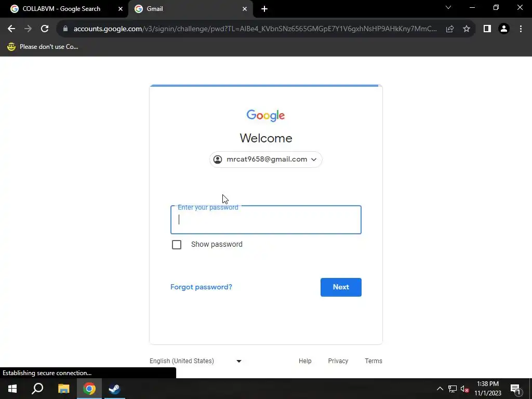The image size is (532, 399).
Task: Open the Help link
Action: [305, 361]
